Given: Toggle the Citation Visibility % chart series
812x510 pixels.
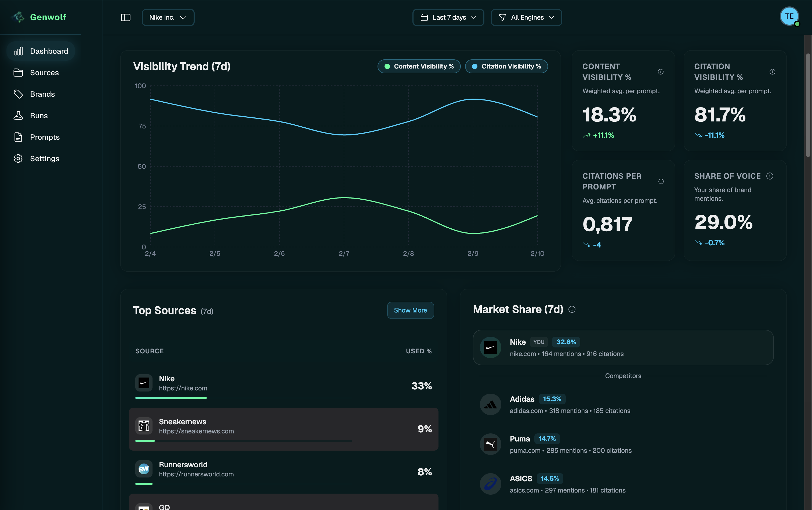Looking at the screenshot, I should (x=506, y=66).
